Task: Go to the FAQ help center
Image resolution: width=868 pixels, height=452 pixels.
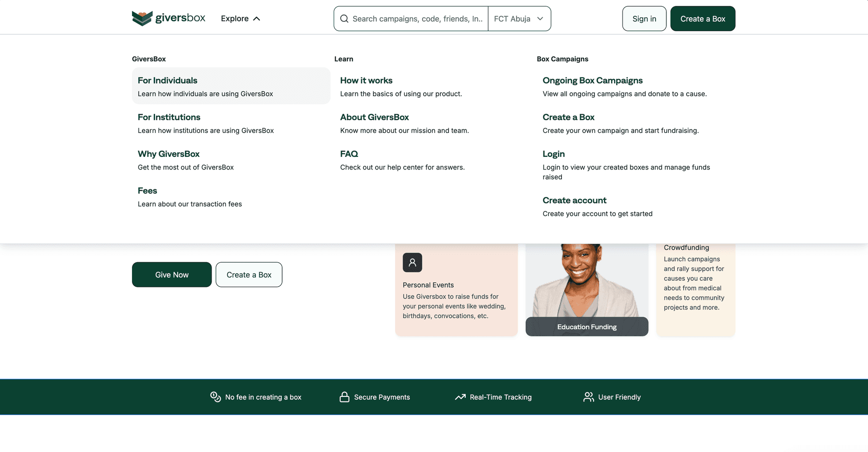Action: coord(349,154)
